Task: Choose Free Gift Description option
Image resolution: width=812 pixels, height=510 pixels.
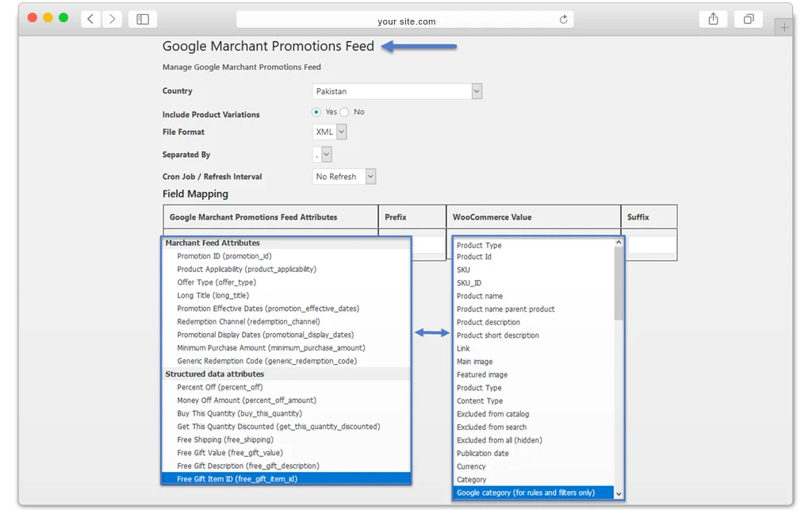Action: (286, 466)
